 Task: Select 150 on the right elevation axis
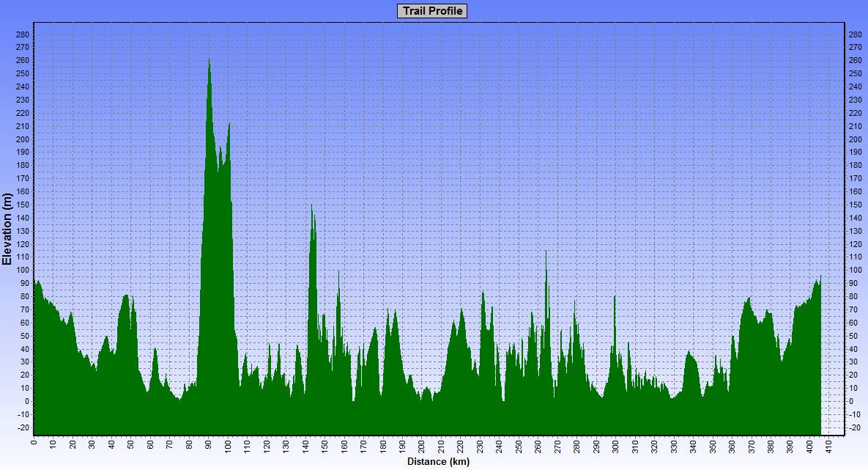tap(855, 205)
